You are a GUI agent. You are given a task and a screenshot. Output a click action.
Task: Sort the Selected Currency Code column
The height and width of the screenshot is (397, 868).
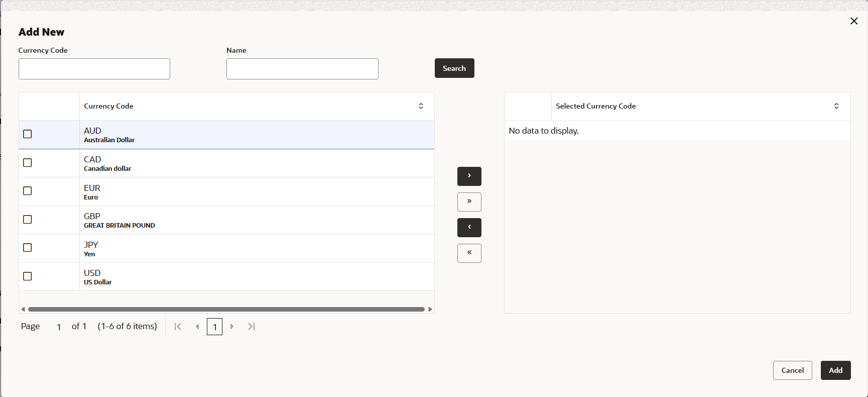coord(836,106)
